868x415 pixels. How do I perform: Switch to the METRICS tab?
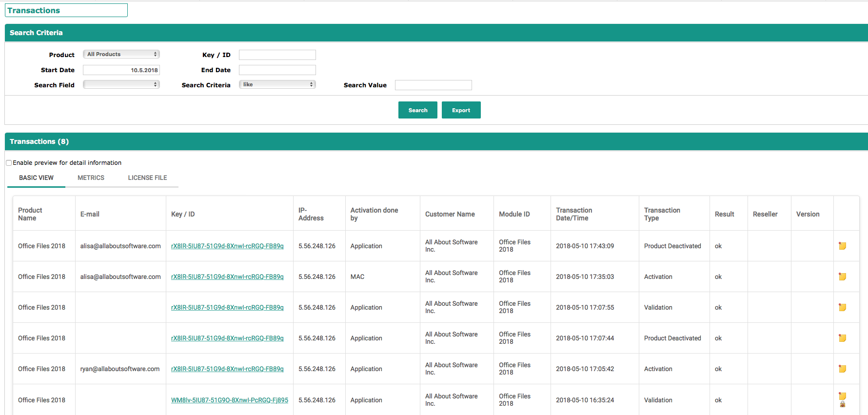(x=91, y=178)
